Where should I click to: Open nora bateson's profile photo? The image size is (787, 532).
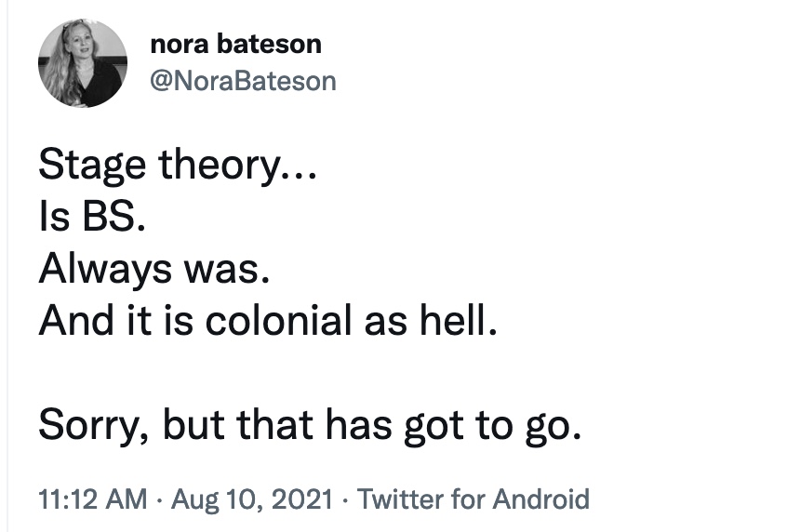tap(83, 63)
